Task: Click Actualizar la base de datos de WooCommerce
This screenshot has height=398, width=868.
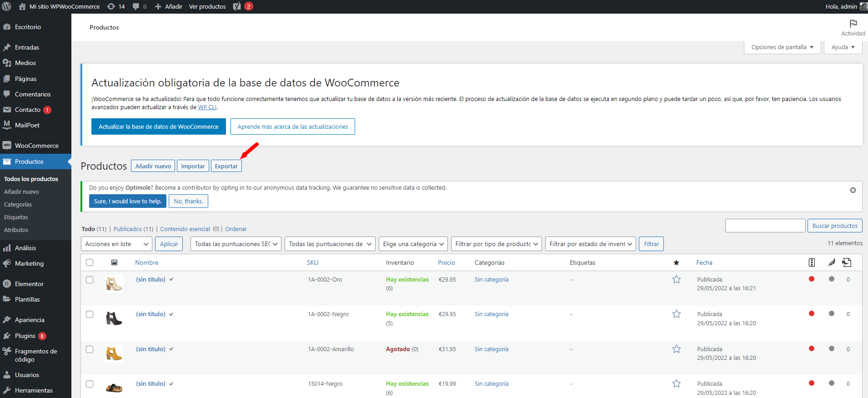Action: [159, 126]
